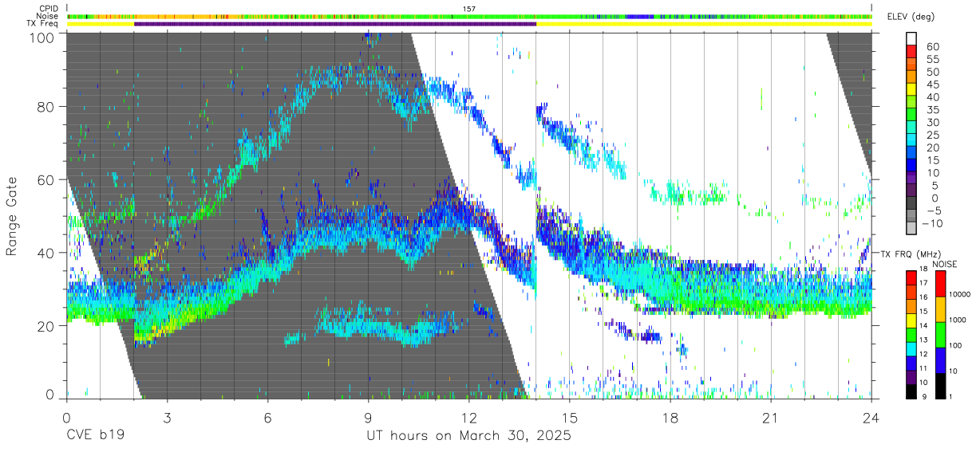Click the red top segment of TX FRQ bar
Image resolution: width=980 pixels, height=452 pixels.
[911, 278]
